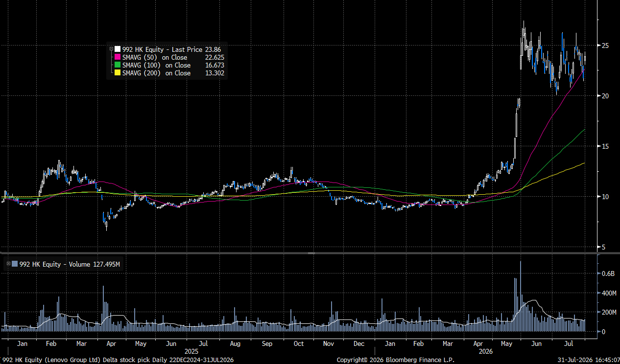Image resolution: width=620 pixels, height=364 pixels.
Task: Select the '992 HK Equity - Last Price' legend text
Action: (162, 49)
